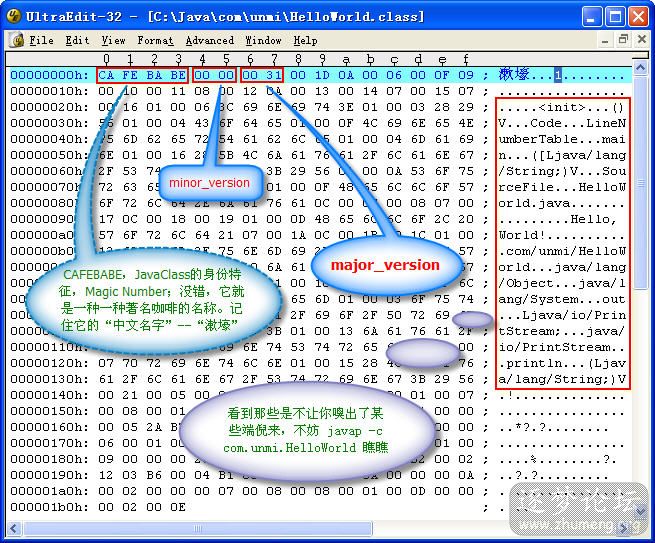The height and width of the screenshot is (543, 655).
Task: Click the ASCII text '.com/unmi/HelloW'
Action: [x=562, y=251]
